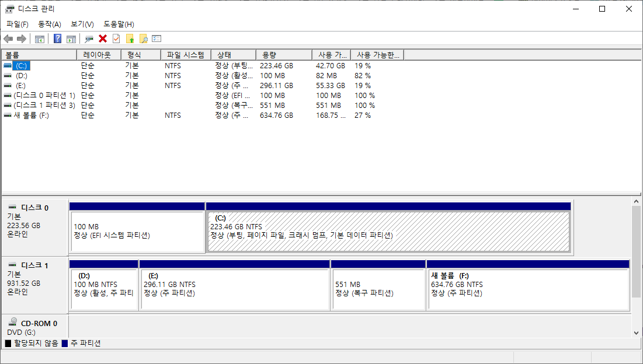Image resolution: width=643 pixels, height=364 pixels.
Task: Open the 파일(F) menu
Action: (x=18, y=24)
